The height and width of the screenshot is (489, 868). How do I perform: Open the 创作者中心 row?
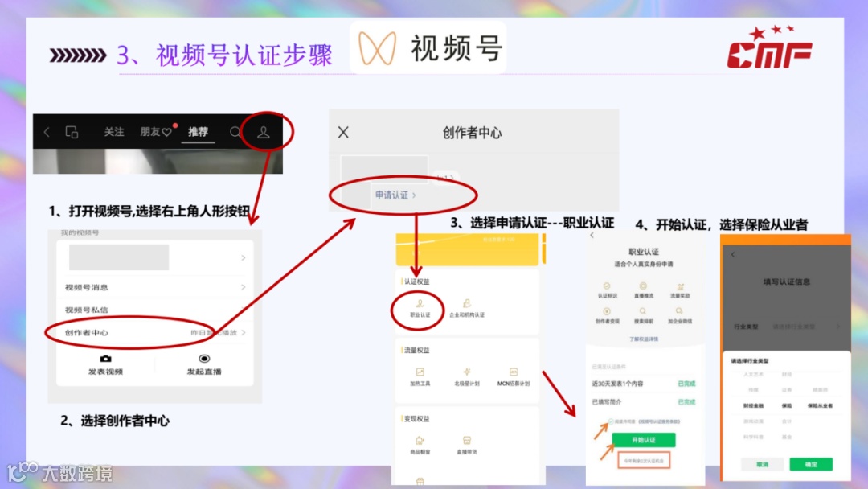[155, 332]
